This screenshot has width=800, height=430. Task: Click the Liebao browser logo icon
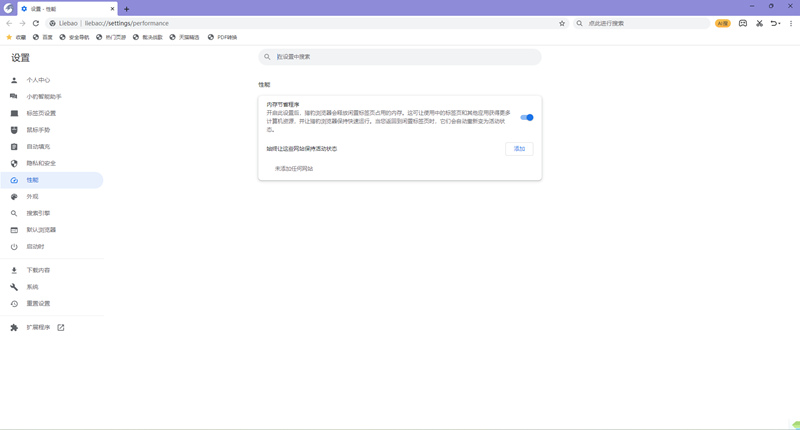[x=8, y=8]
